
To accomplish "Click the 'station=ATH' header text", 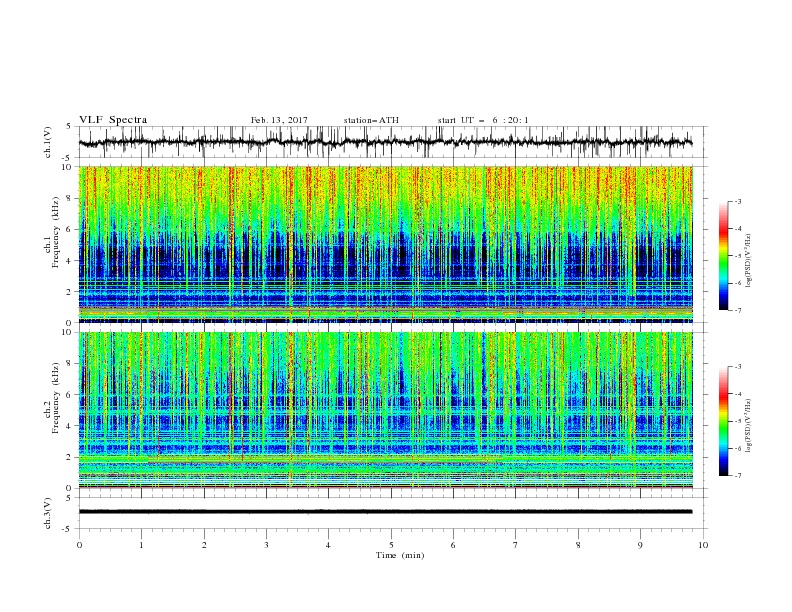I will click(x=371, y=120).
